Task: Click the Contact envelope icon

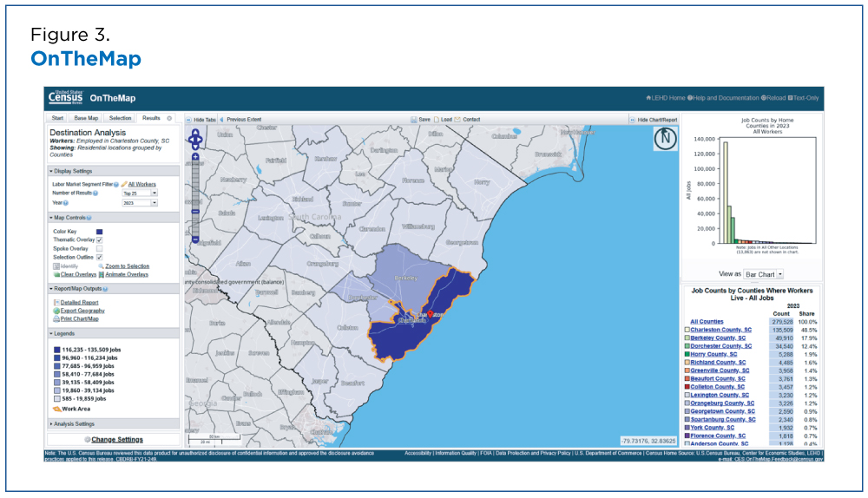Action: (x=457, y=120)
